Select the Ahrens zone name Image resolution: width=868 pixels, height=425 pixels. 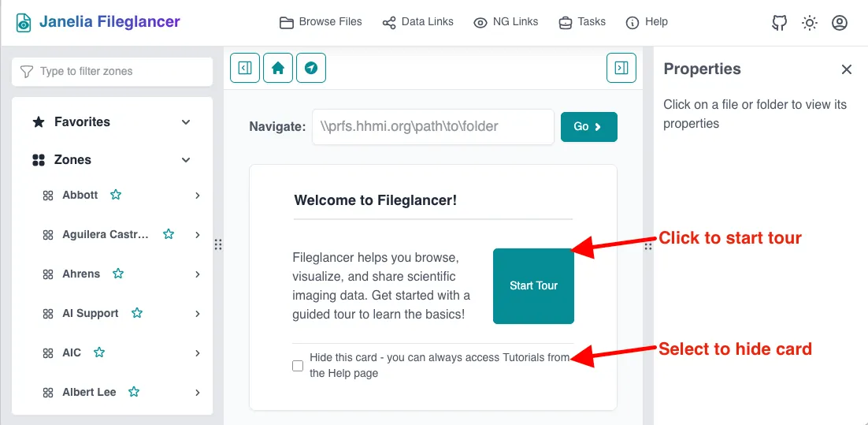[81, 274]
